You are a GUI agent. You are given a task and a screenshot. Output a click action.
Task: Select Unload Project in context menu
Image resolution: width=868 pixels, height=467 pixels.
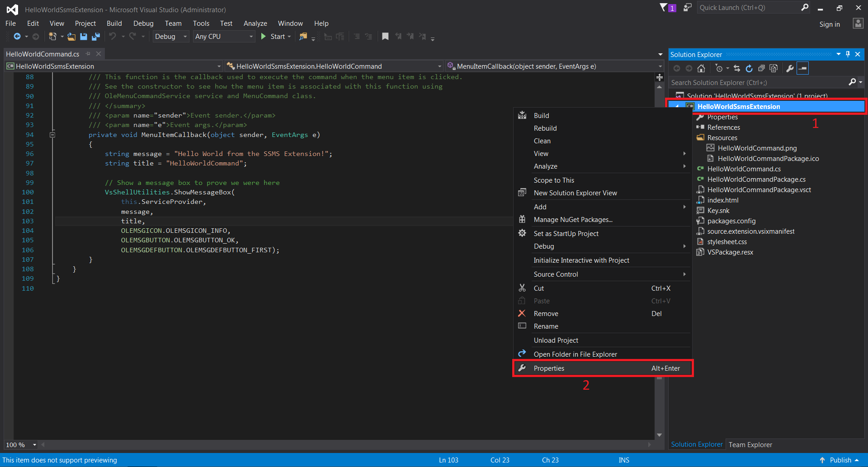pos(603,340)
